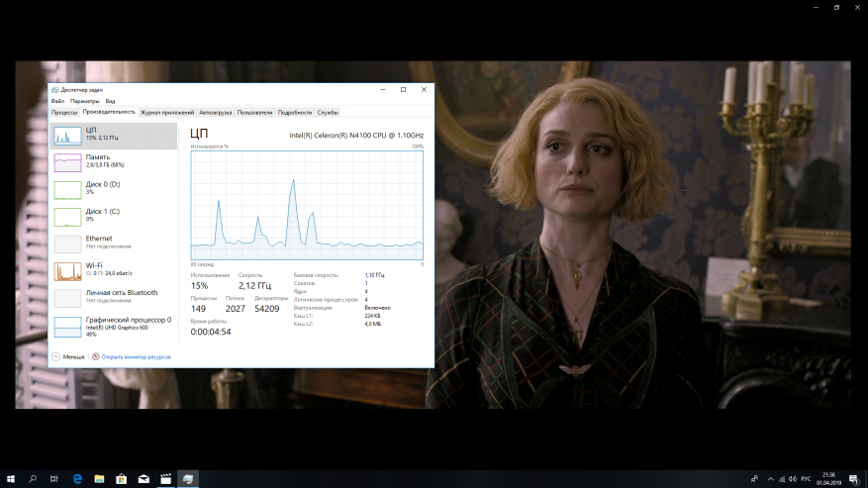Open the Action Center notifications

(854, 479)
